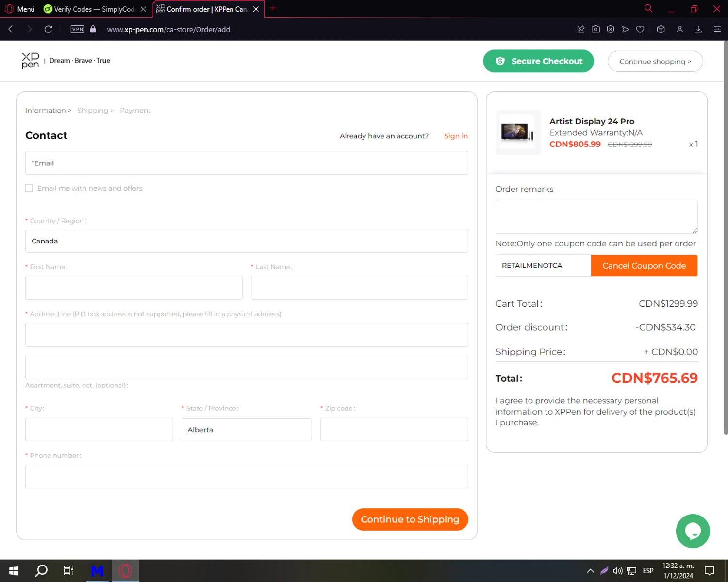The width and height of the screenshot is (728, 582).
Task: Select the Payment breadcrumb step
Action: [135, 111]
